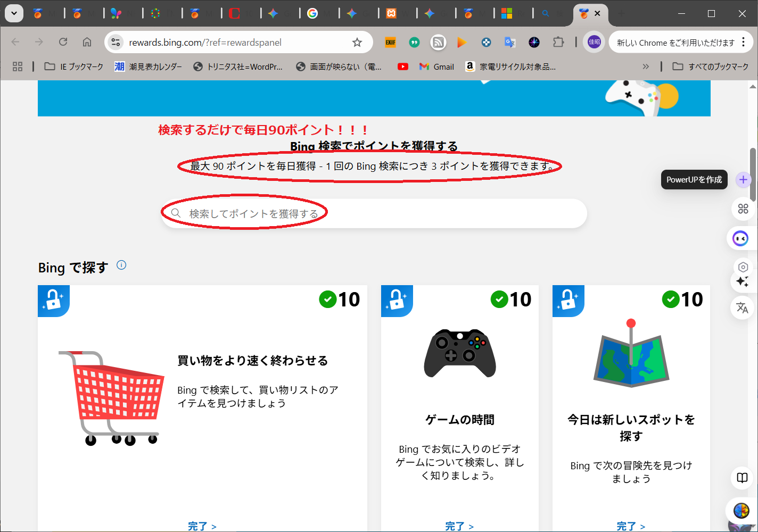Open the 潮見表カレンダー bookmark
758x532 pixels.
click(x=148, y=66)
